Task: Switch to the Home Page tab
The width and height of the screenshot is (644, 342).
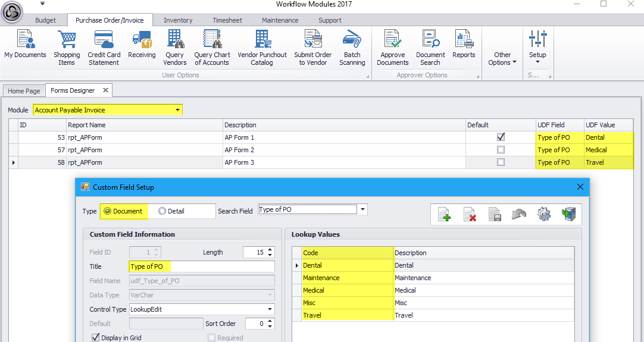Action: (24, 91)
